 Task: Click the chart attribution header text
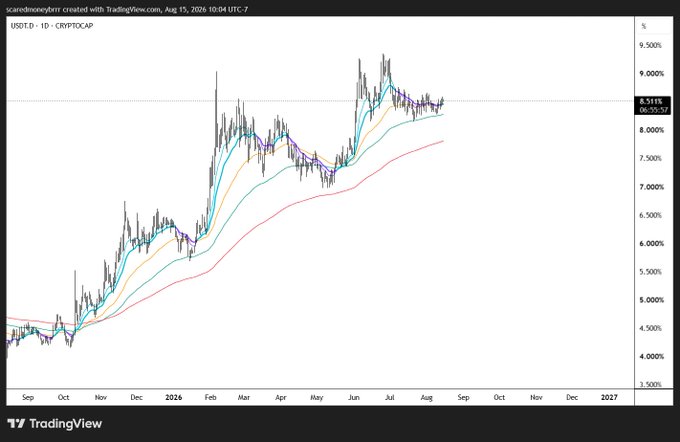click(x=127, y=9)
